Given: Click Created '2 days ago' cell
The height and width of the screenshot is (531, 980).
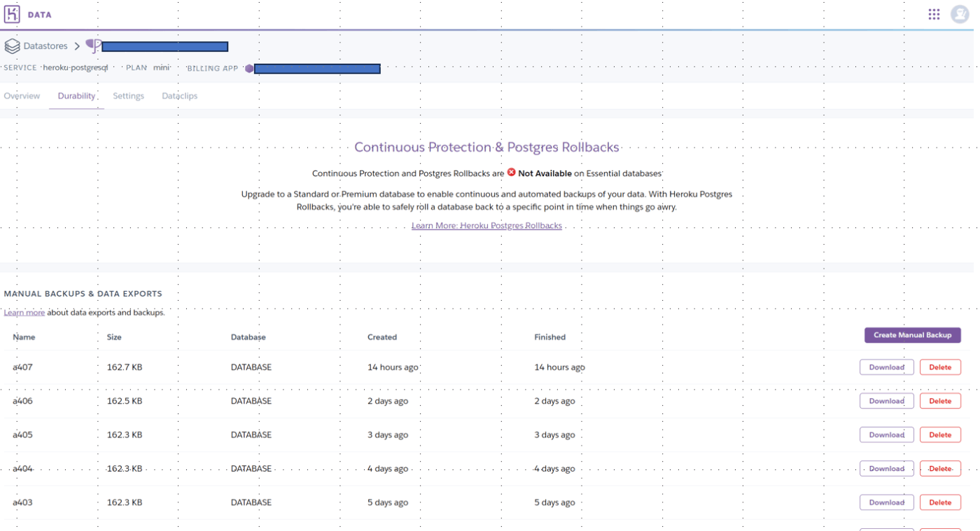Looking at the screenshot, I should 388,401.
